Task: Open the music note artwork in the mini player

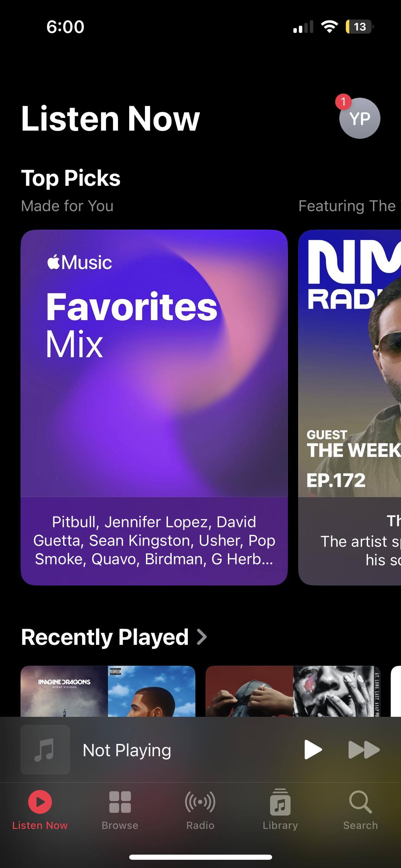Action: (45, 749)
